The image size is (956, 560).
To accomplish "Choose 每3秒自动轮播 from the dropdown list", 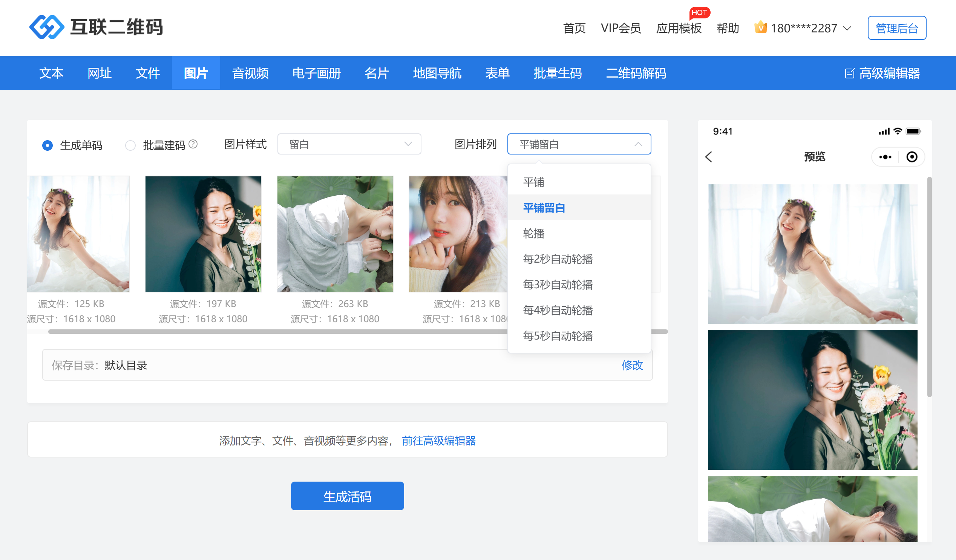I will point(558,285).
